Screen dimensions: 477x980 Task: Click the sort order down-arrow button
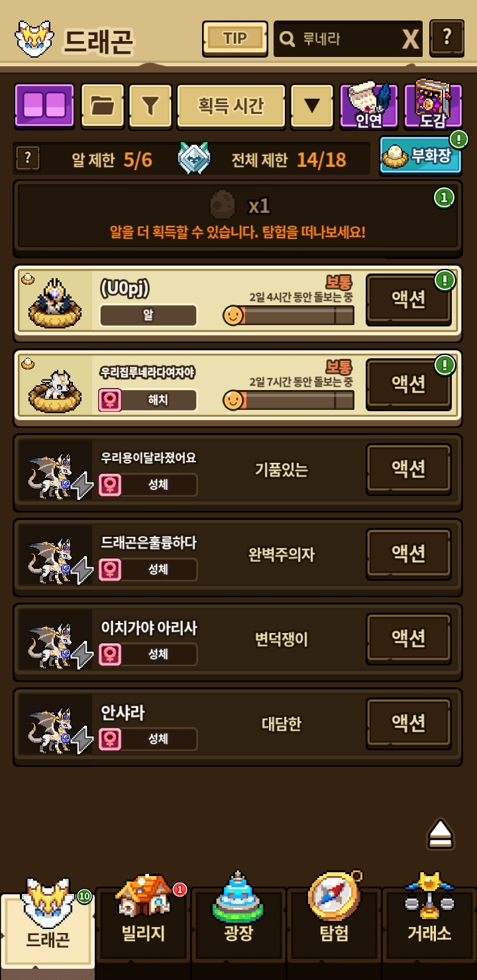pyautogui.click(x=312, y=105)
